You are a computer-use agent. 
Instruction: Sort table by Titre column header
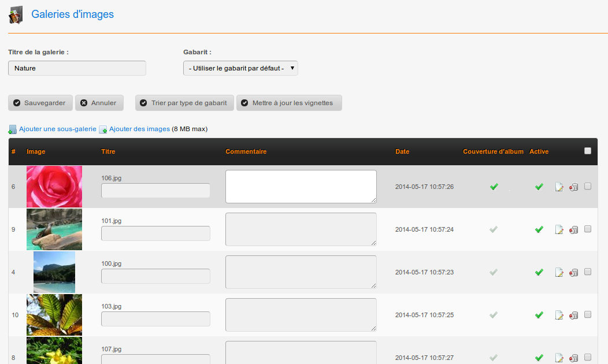[x=108, y=152]
